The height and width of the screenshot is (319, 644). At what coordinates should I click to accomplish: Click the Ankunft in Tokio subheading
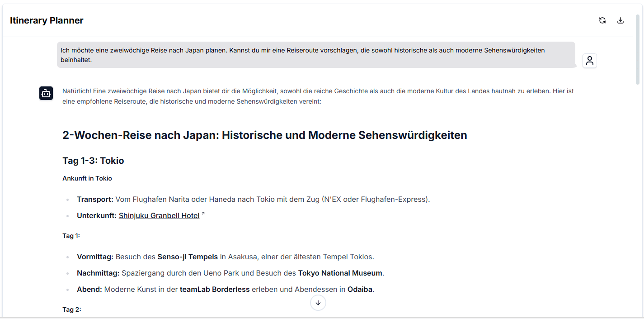pos(87,178)
